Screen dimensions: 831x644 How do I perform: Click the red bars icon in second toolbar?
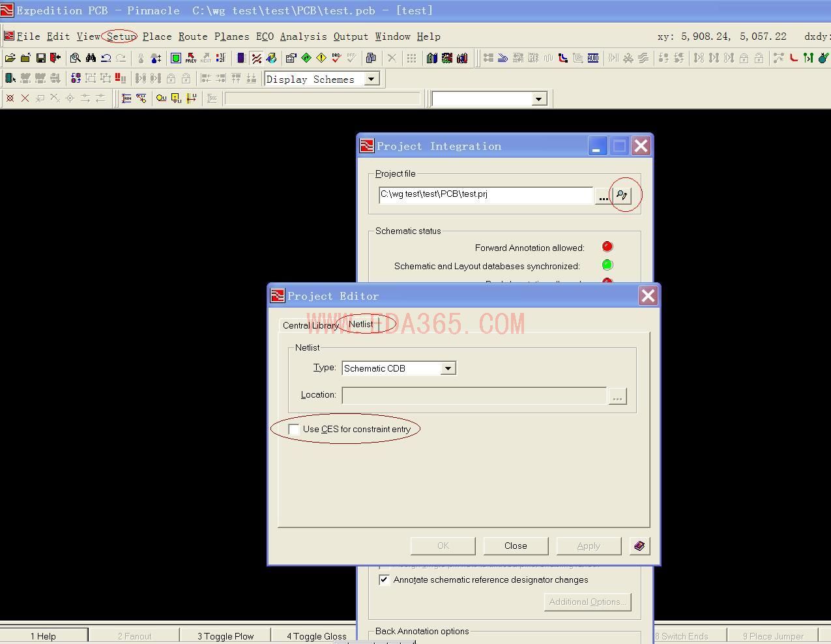click(121, 79)
